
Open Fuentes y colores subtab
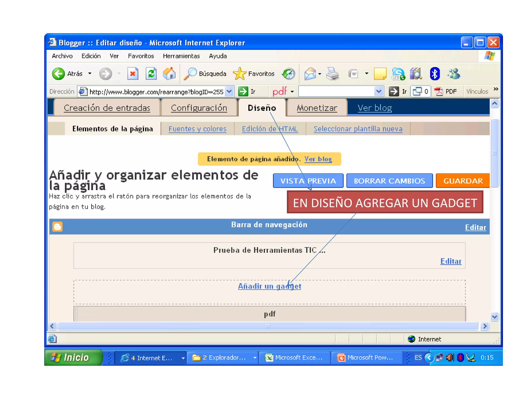[x=197, y=129]
